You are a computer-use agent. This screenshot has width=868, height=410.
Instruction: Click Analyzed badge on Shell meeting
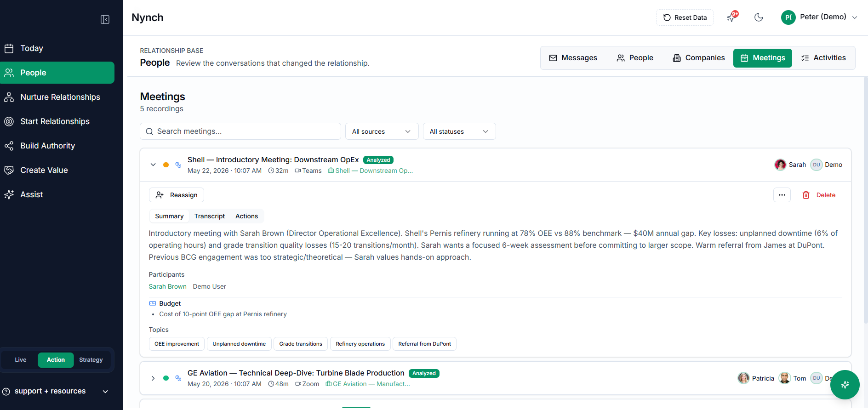click(378, 160)
